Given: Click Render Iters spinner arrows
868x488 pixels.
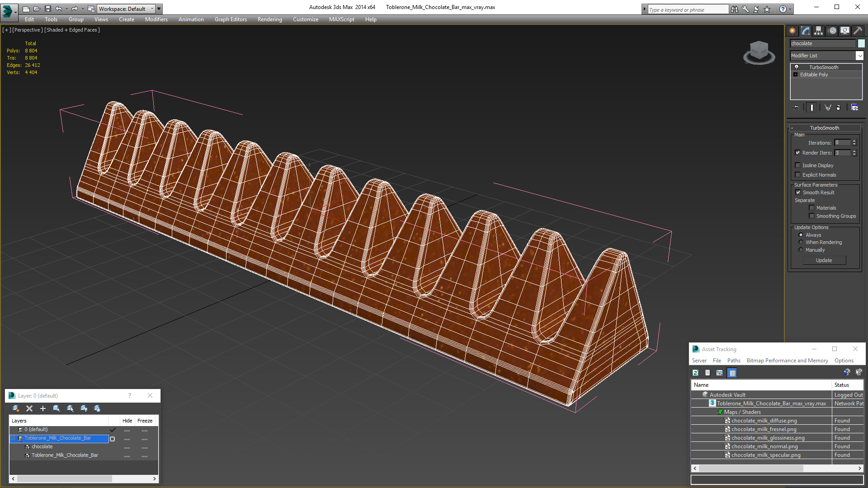Looking at the screenshot, I should tap(854, 153).
